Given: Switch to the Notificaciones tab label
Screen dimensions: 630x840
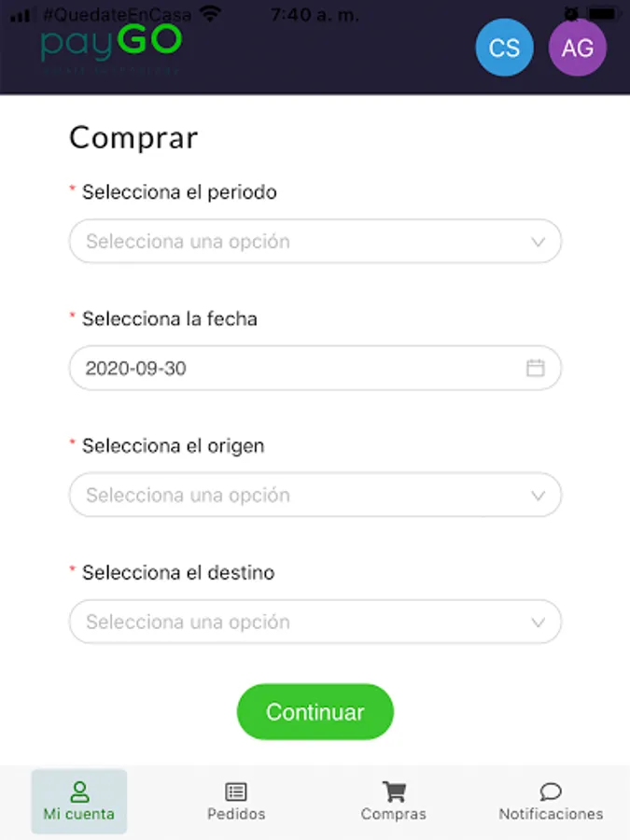Looking at the screenshot, I should [x=551, y=814].
